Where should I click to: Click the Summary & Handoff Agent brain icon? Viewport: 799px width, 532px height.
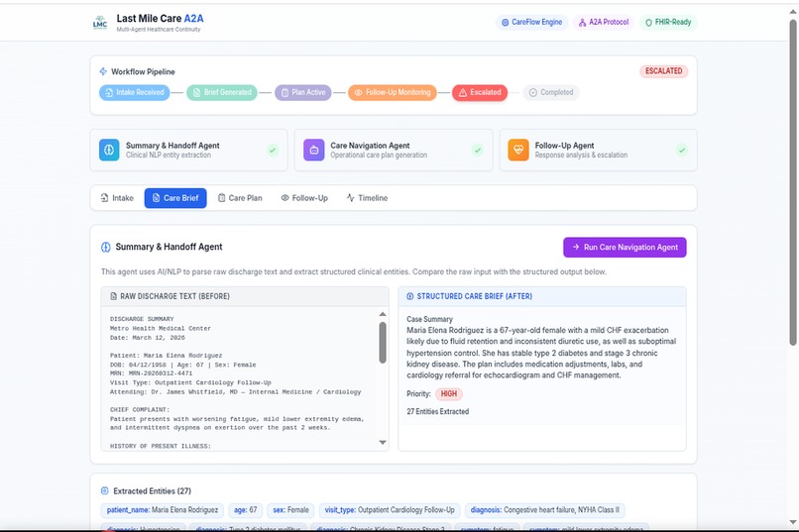pos(109,151)
